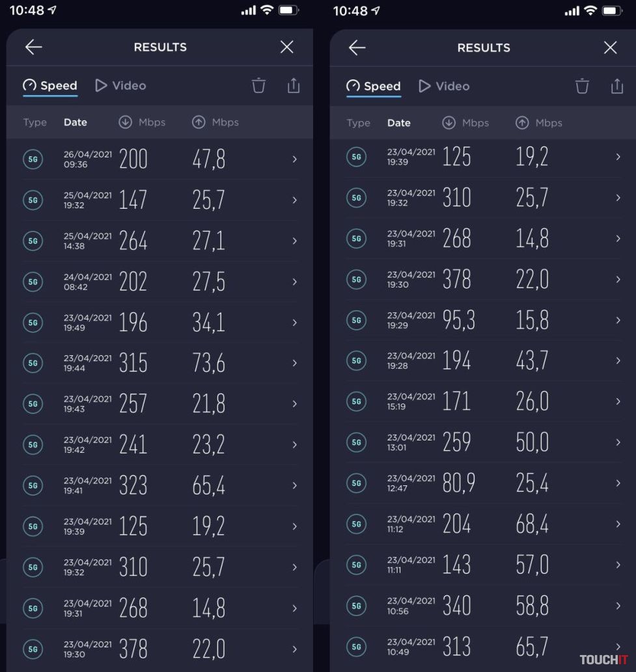Expand the 23/04/2021 13:01 result chevron
The height and width of the screenshot is (672, 636).
pos(618,442)
